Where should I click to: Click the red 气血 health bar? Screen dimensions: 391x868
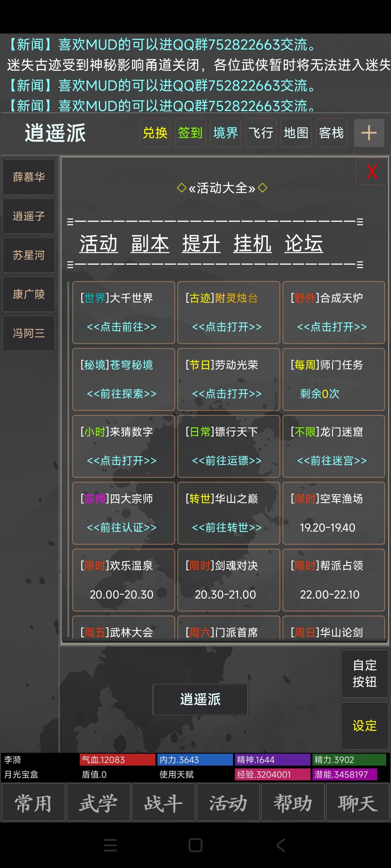tap(117, 759)
